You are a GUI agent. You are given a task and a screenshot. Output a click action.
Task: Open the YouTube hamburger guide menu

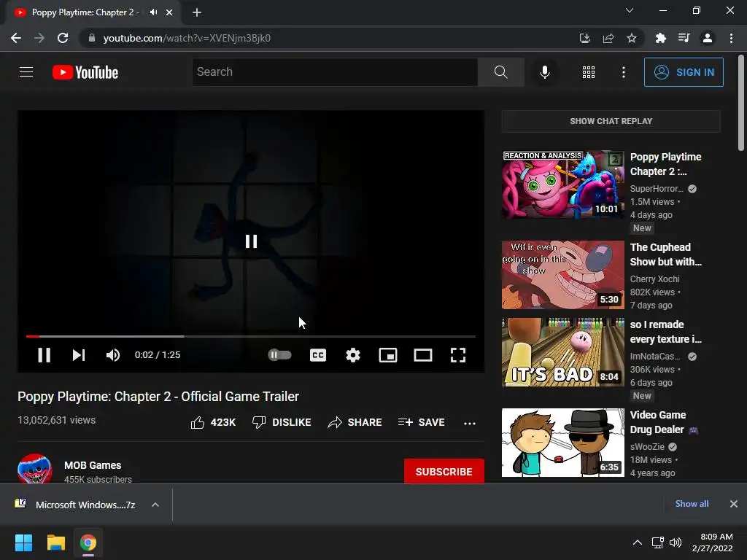(x=26, y=72)
